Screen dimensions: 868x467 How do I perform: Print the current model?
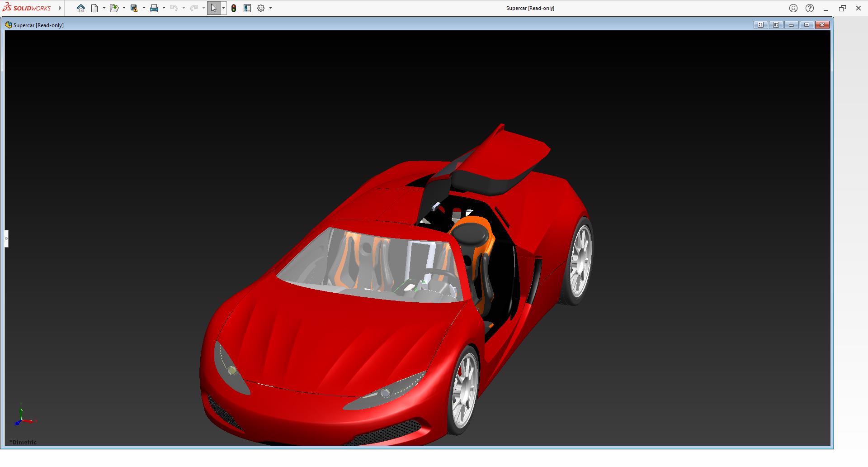coord(154,8)
